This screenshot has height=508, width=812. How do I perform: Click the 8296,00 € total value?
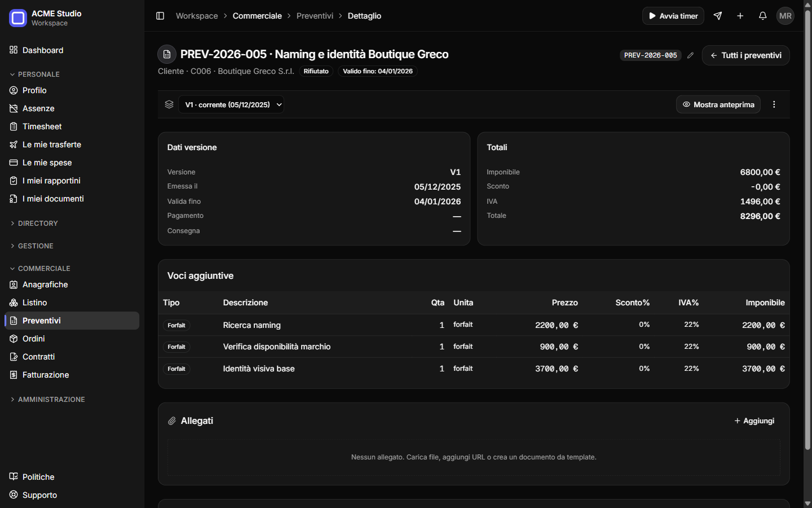pyautogui.click(x=760, y=216)
